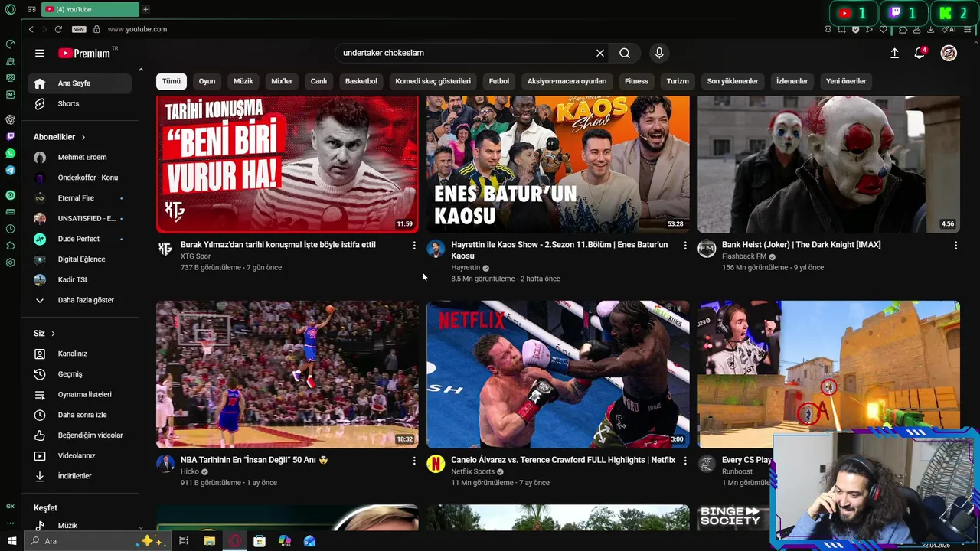The image size is (980, 551).
Task: Select the Oyun filter chip
Action: [x=207, y=81]
